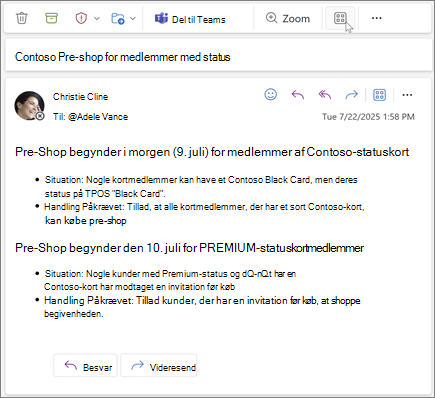Share email via Del til Teams
The image size is (435, 398).
[190, 19]
